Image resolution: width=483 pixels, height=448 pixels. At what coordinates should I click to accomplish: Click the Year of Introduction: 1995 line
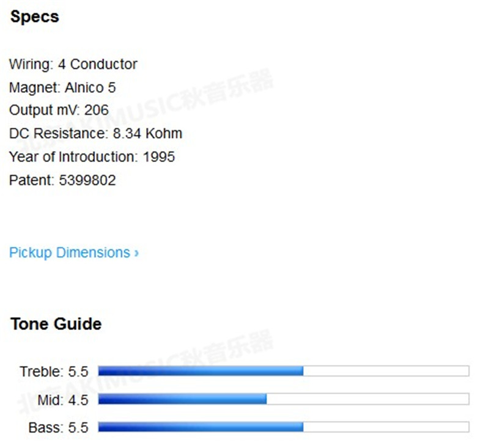[x=92, y=157]
